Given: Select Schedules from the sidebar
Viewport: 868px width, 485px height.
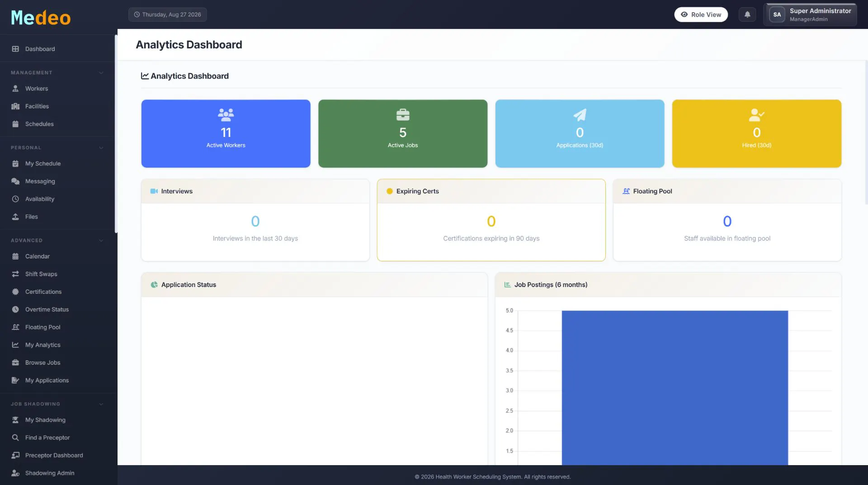Looking at the screenshot, I should coord(57,124).
